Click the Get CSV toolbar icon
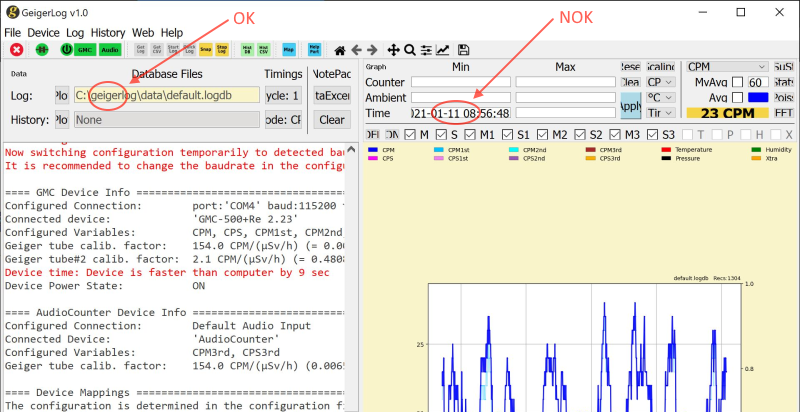 tap(157, 49)
